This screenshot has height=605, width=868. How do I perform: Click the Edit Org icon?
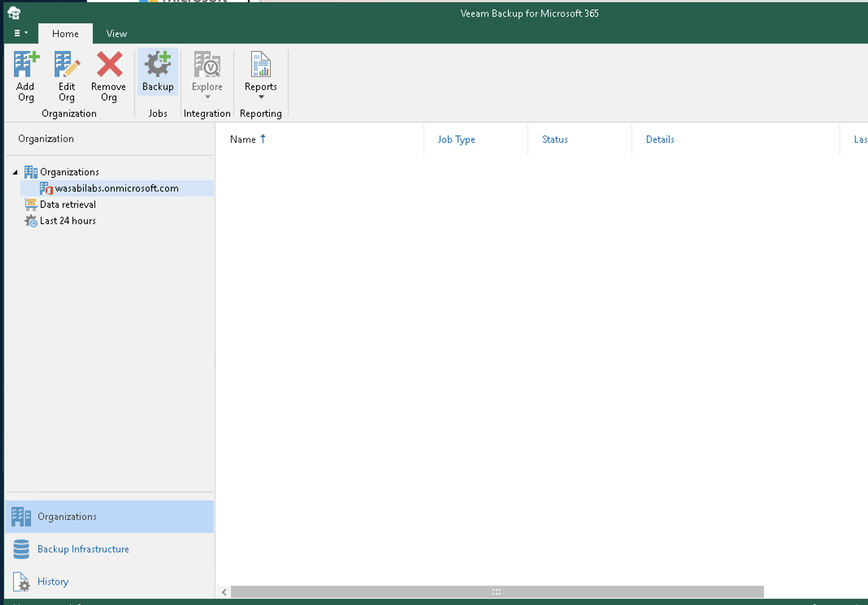pyautogui.click(x=67, y=64)
